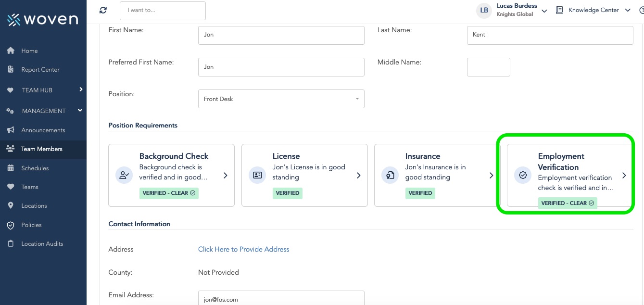
Task: Click the Lucas Burdess user name
Action: [517, 6]
